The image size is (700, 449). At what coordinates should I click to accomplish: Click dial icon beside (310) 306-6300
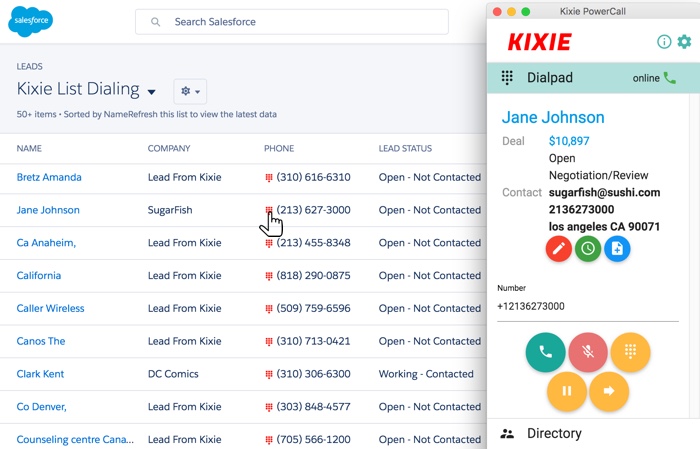269,374
